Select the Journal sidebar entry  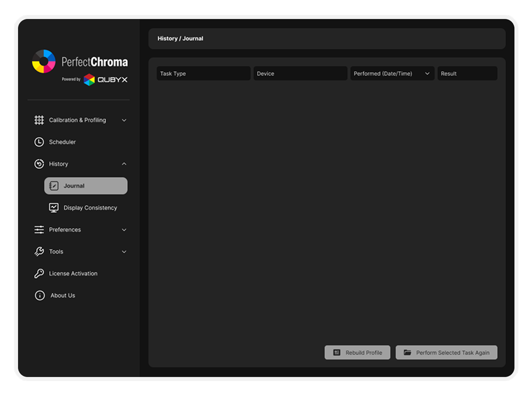point(85,186)
